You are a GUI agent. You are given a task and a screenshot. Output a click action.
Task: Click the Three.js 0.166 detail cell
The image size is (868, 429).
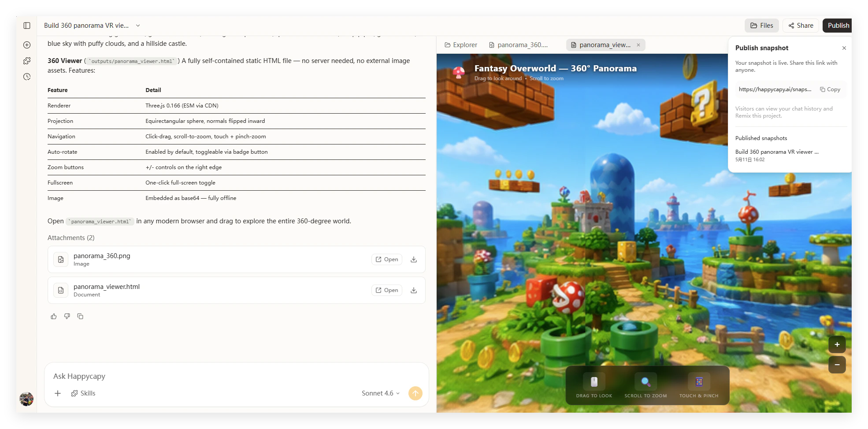[x=182, y=106]
